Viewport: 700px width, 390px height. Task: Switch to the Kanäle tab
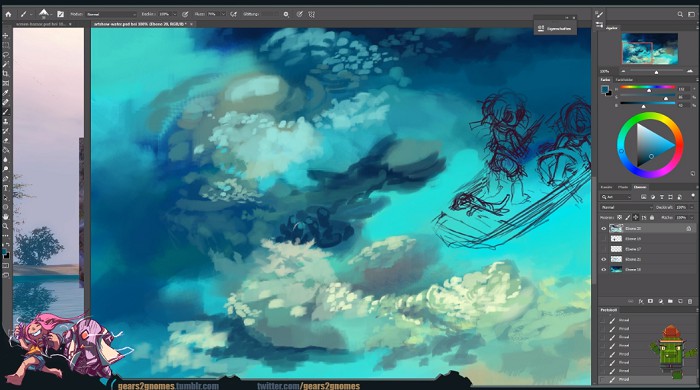click(606, 187)
